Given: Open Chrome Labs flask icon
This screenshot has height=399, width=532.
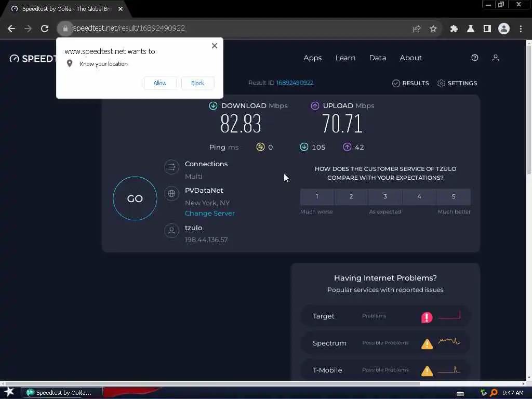Looking at the screenshot, I should [470, 29].
